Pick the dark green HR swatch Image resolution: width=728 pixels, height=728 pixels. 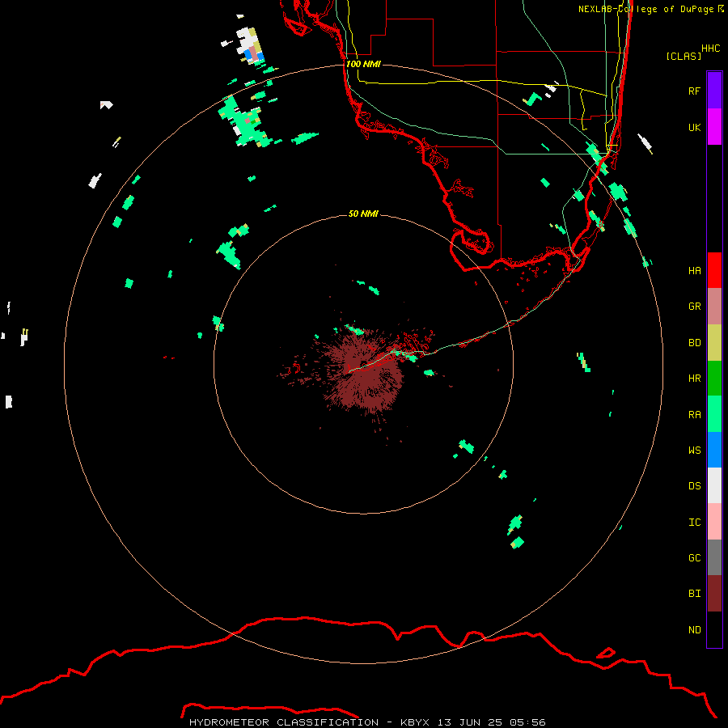714,379
